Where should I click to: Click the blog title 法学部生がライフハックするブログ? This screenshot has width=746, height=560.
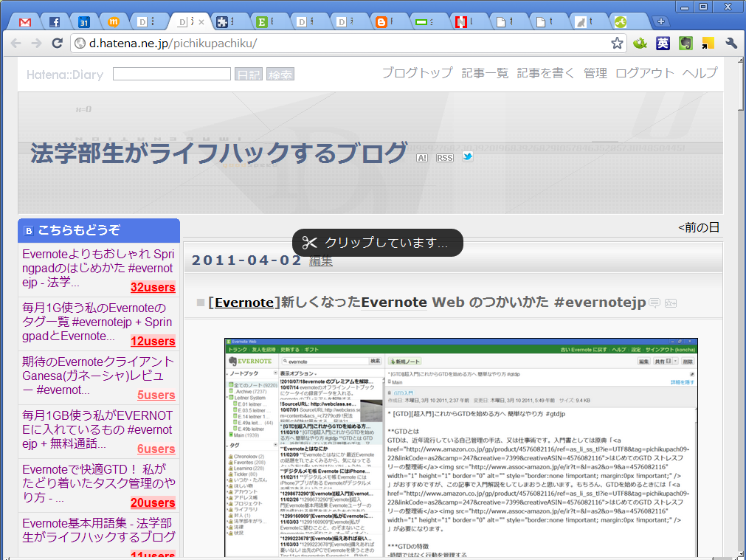pyautogui.click(x=219, y=153)
